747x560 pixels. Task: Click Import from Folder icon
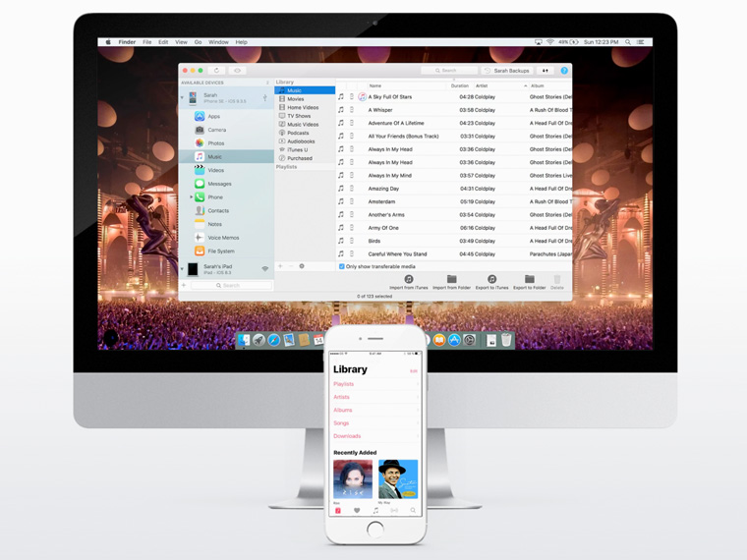pos(451,279)
